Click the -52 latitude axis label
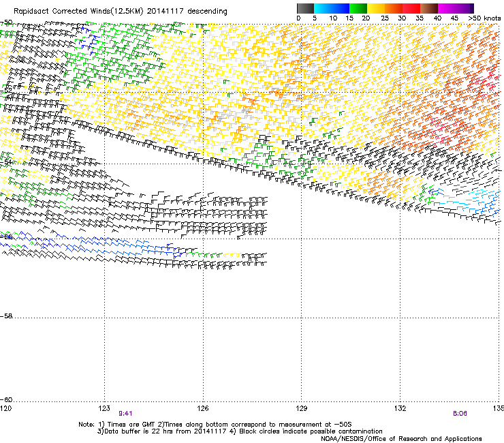This screenshot has width=504, height=443. (x=6, y=91)
